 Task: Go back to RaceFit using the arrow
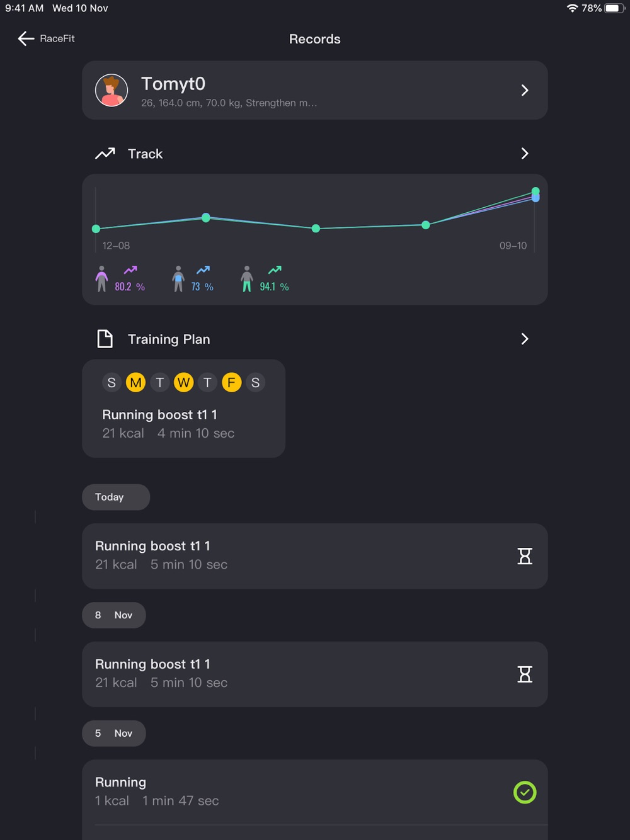click(26, 38)
